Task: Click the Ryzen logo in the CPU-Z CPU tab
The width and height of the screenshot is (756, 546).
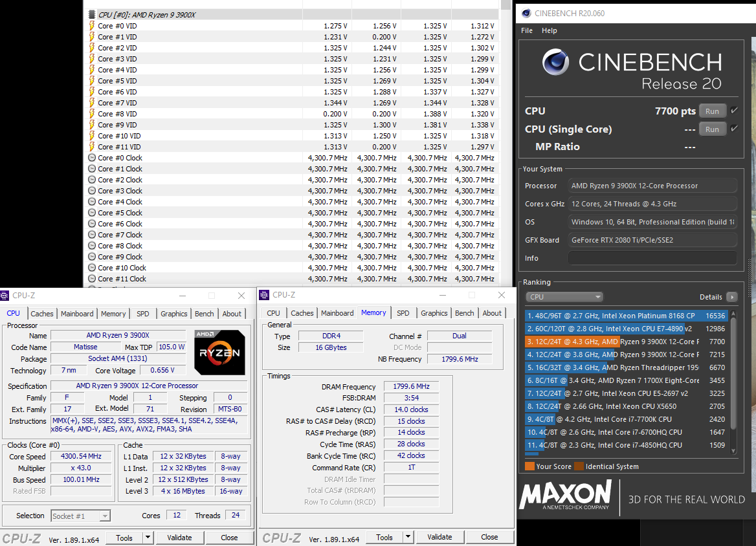Action: [219, 352]
